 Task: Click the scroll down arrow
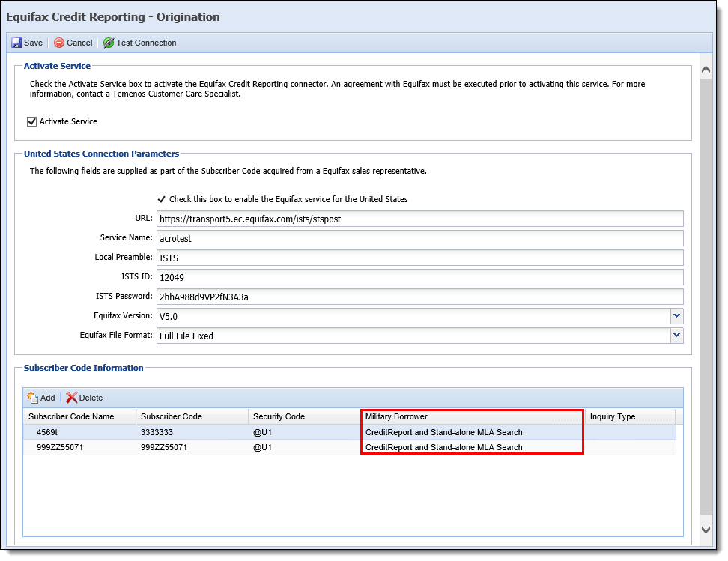[706, 530]
